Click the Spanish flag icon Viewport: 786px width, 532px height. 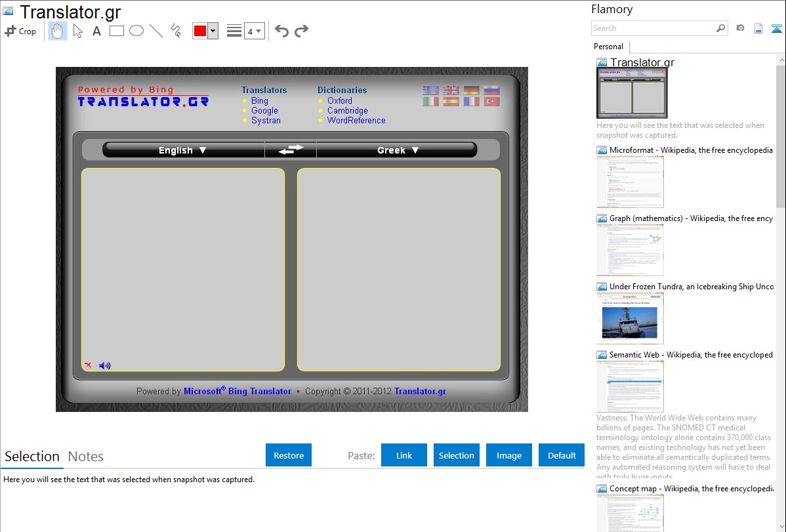tap(451, 101)
